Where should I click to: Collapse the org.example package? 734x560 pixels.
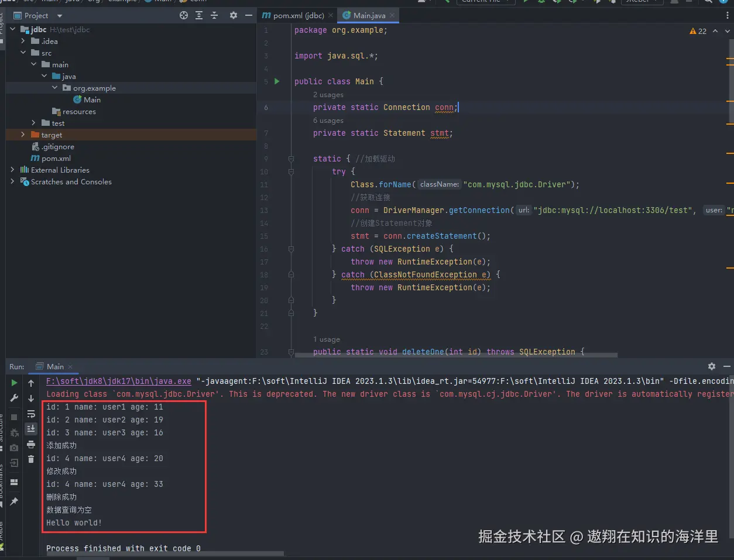(54, 88)
